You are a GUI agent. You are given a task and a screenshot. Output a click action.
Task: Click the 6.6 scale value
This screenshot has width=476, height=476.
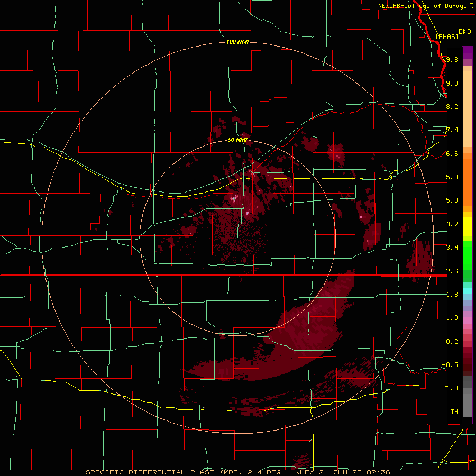point(452,153)
